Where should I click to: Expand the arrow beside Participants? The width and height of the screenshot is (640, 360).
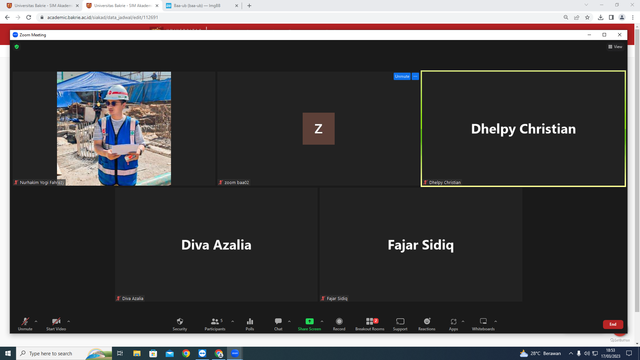pos(233,322)
